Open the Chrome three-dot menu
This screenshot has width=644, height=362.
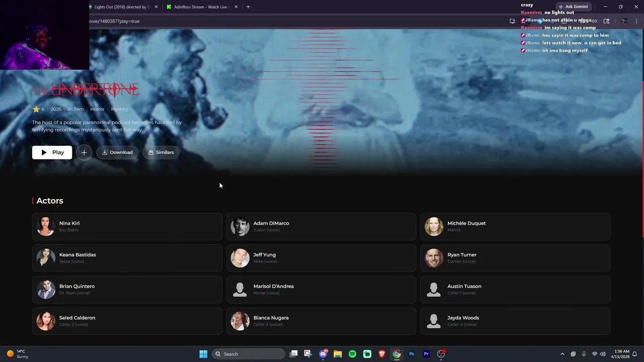(636, 21)
